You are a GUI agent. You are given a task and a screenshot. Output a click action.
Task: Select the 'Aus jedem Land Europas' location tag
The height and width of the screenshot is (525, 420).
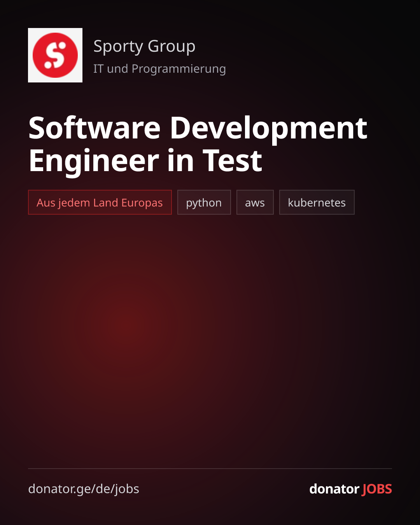100,202
